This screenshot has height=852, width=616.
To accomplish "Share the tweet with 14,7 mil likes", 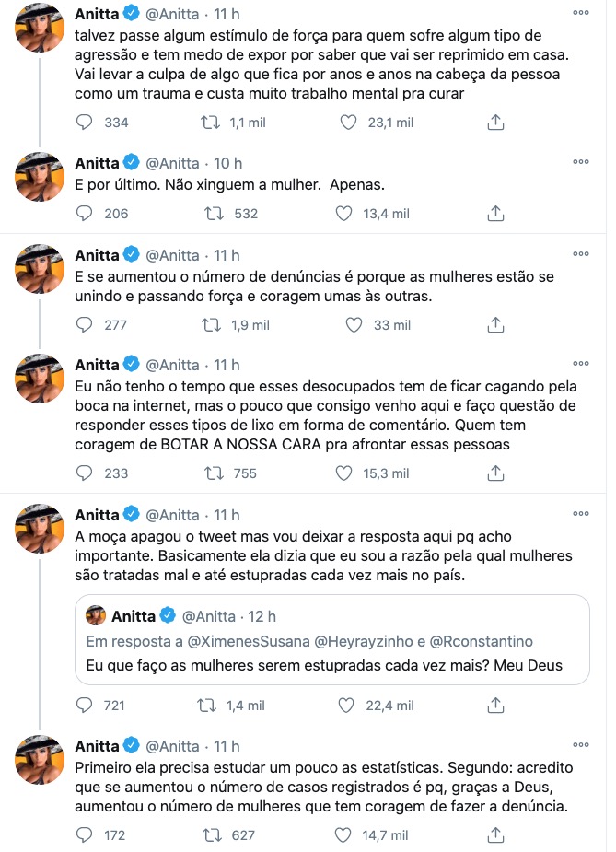I will 495,836.
